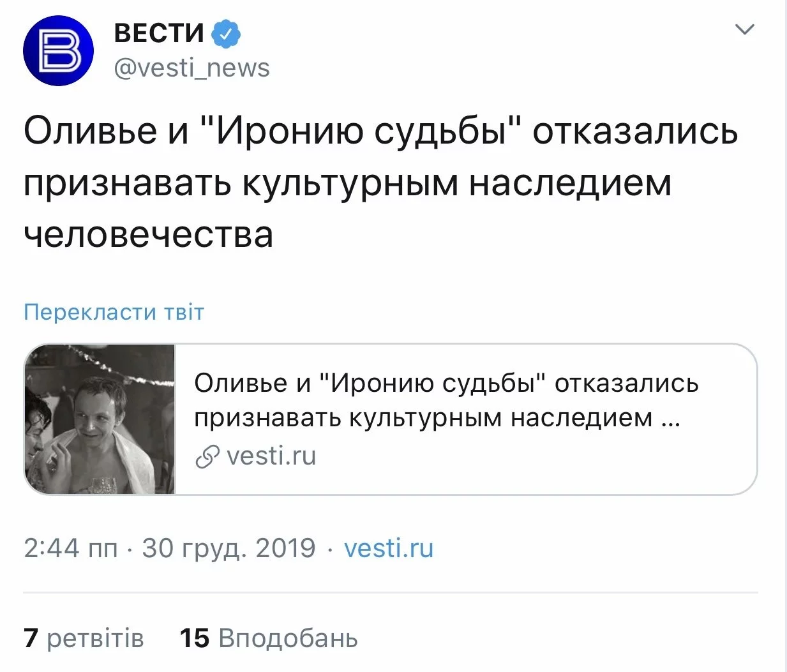Open the blue vesti.ru source link
Image resolution: width=787 pixels, height=672 pixels.
(388, 548)
